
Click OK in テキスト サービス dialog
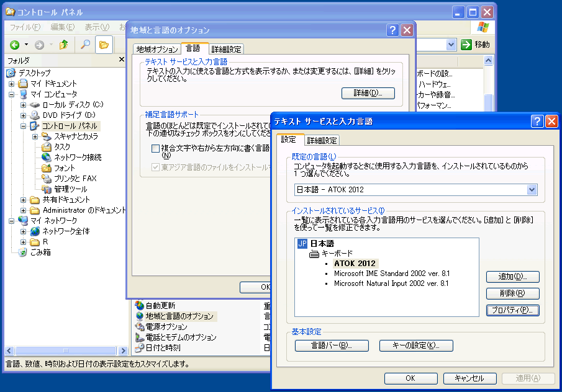[x=410, y=378]
